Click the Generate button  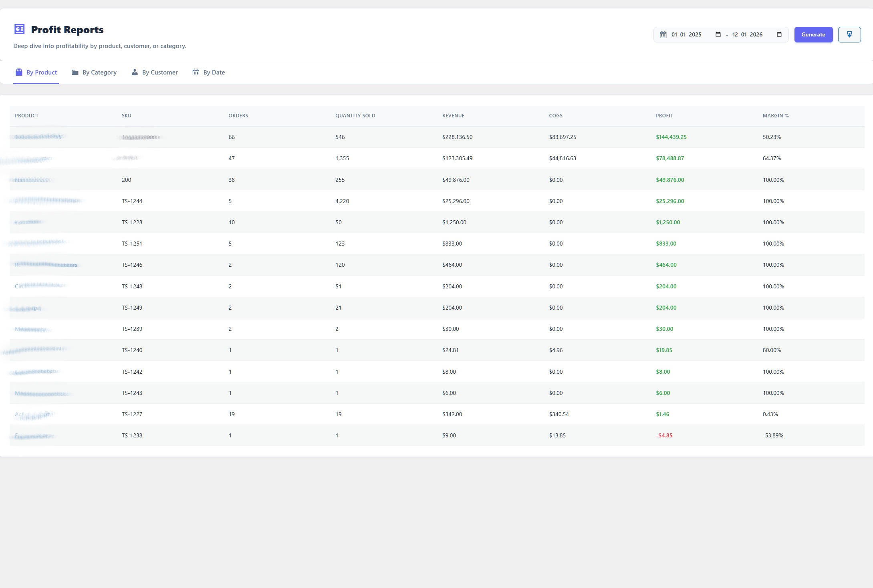click(813, 34)
